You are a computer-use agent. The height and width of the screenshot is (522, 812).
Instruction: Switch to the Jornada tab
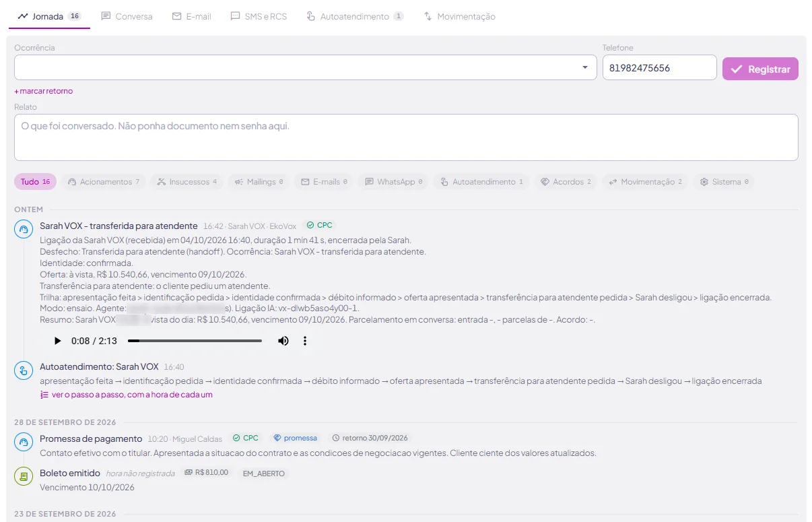(49, 16)
